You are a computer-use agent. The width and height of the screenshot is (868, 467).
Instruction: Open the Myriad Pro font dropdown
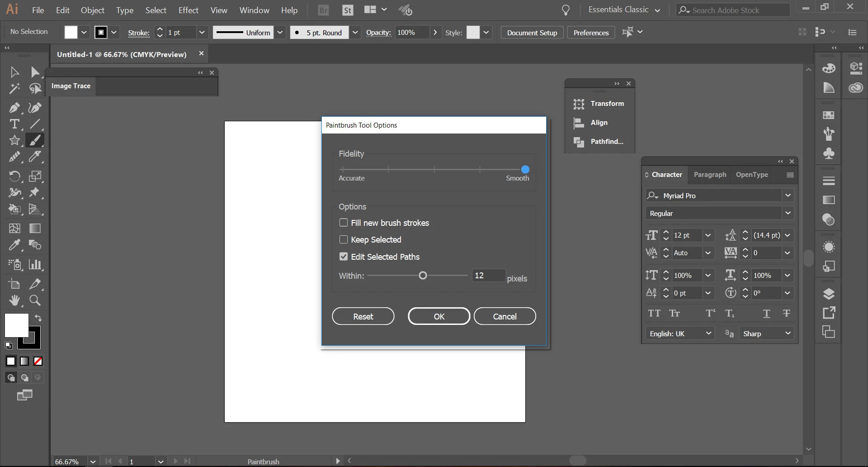coord(788,195)
